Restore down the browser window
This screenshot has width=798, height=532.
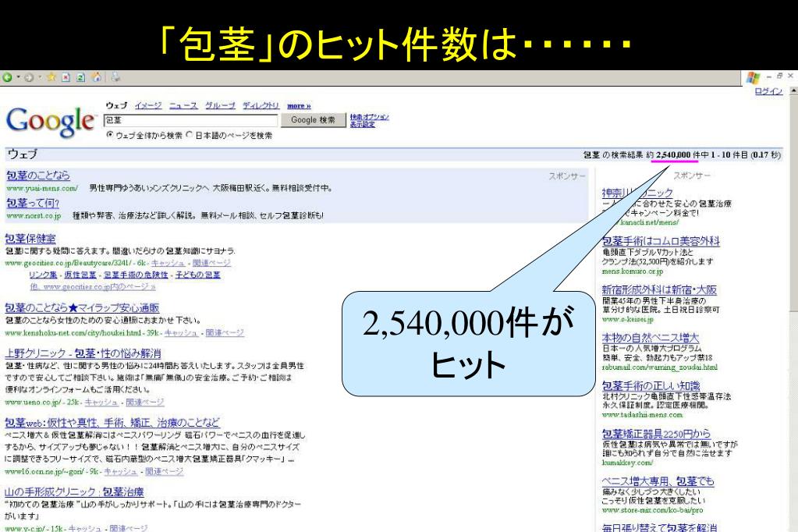point(779,76)
